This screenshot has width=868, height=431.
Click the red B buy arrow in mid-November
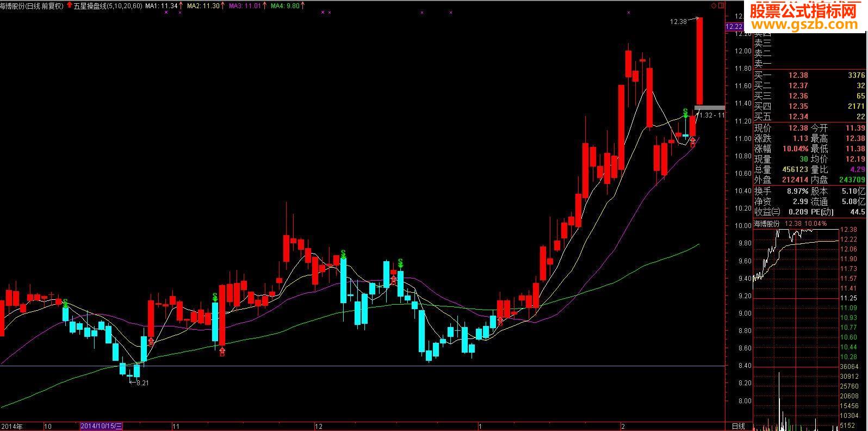click(222, 351)
